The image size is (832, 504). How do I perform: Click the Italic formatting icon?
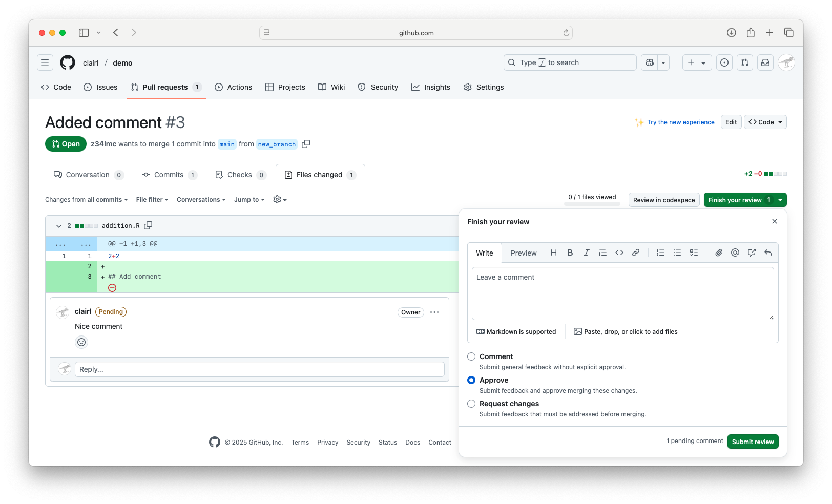(x=586, y=253)
